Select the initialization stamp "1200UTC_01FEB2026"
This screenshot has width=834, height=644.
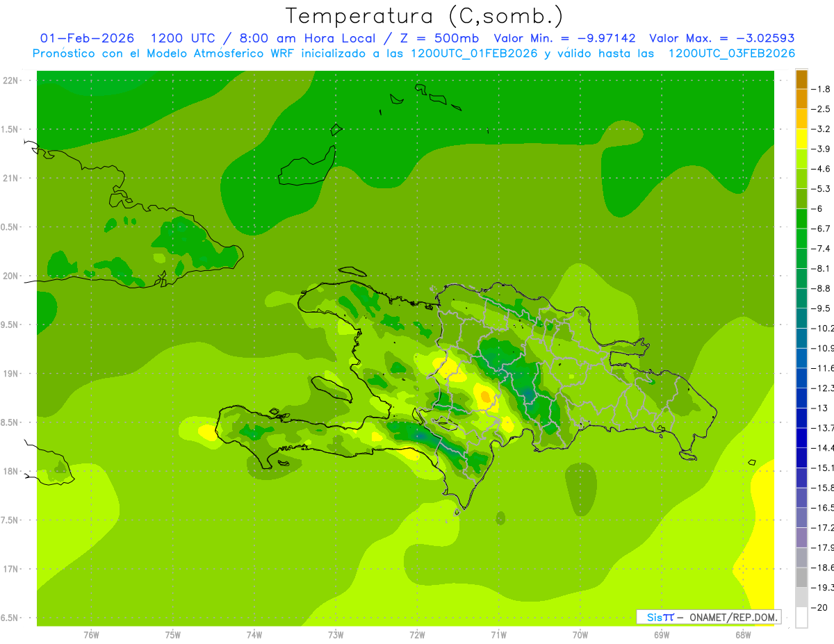[474, 53]
